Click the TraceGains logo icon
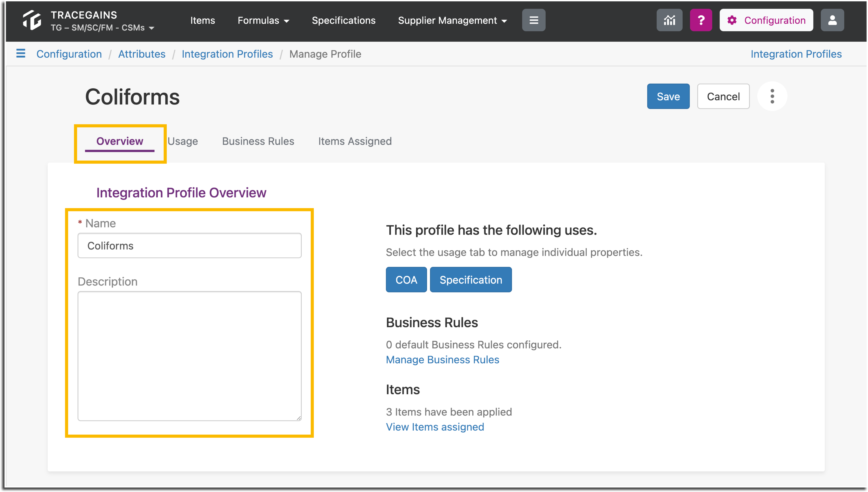868x492 pixels. point(32,20)
